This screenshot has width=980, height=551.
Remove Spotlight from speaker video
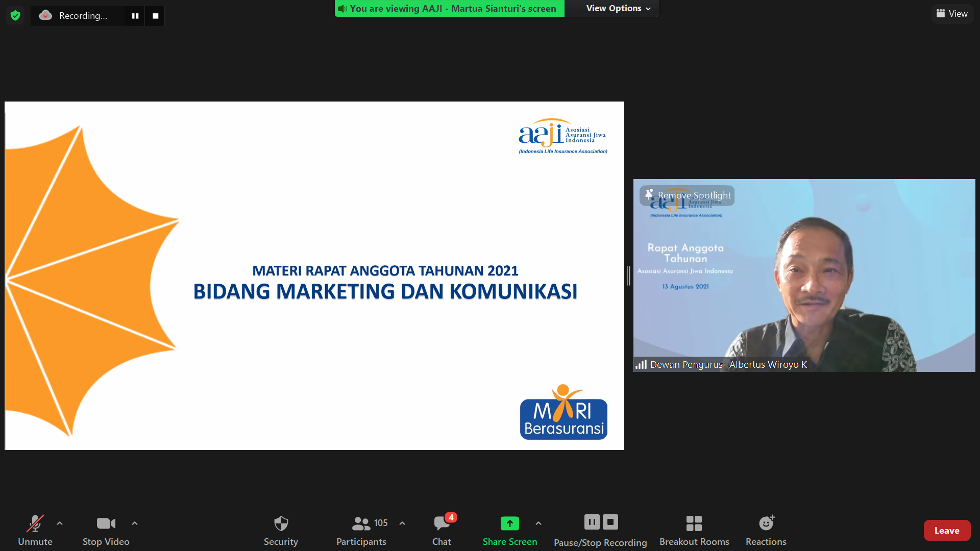pos(687,195)
